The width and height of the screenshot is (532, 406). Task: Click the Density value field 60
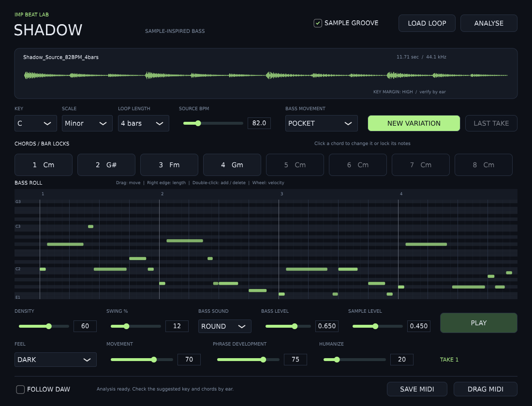coord(85,326)
